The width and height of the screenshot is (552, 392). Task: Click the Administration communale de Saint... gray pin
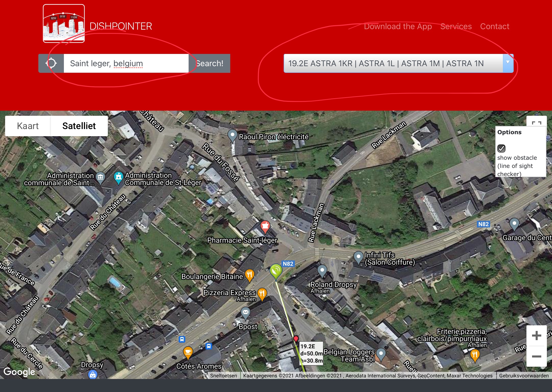coord(100,178)
